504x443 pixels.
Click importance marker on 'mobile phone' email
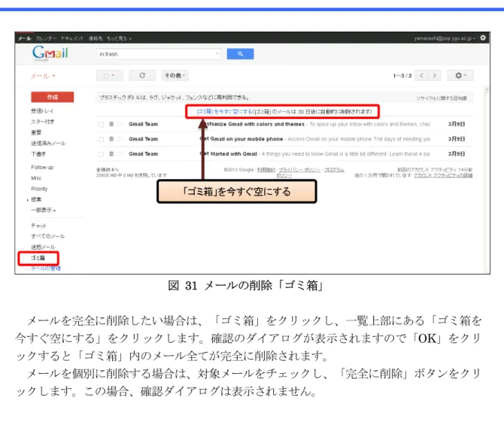pos(120,139)
